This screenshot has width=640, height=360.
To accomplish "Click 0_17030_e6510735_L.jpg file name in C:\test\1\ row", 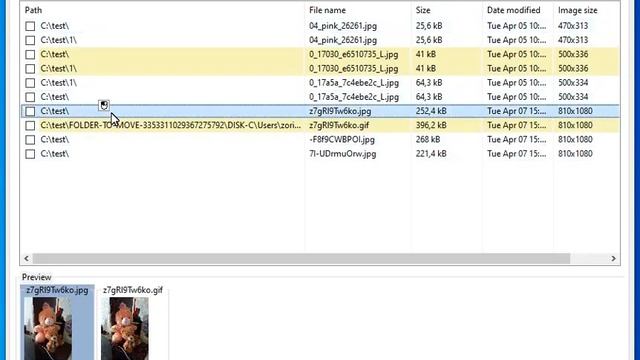I will [353, 69].
